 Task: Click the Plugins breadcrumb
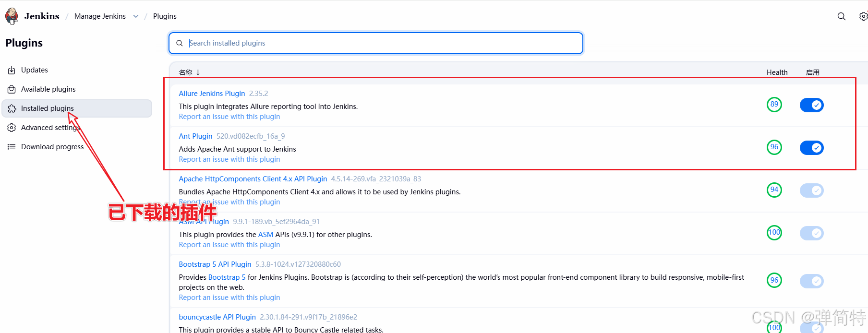tap(165, 16)
